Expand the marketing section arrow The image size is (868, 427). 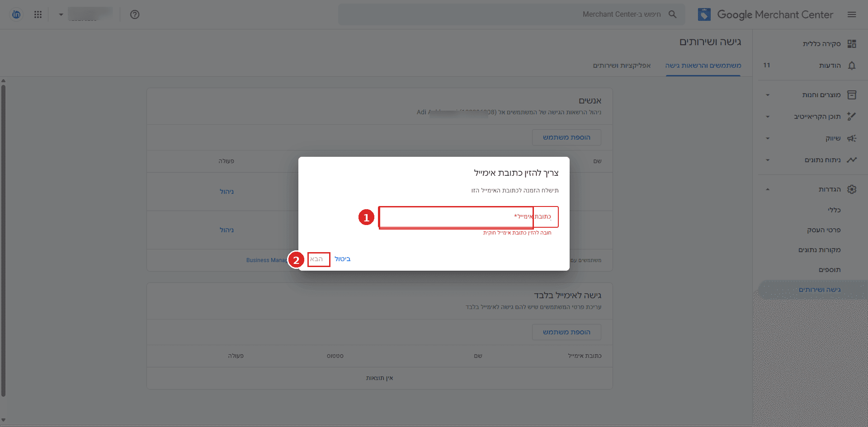(x=768, y=138)
